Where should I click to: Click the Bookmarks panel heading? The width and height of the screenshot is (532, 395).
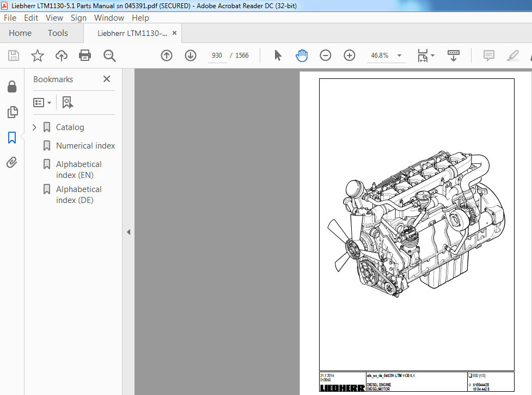[53, 79]
